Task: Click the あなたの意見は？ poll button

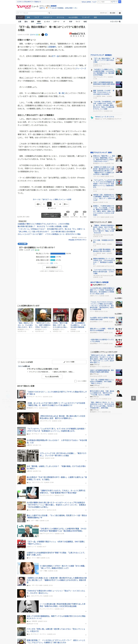Action: 52,267
